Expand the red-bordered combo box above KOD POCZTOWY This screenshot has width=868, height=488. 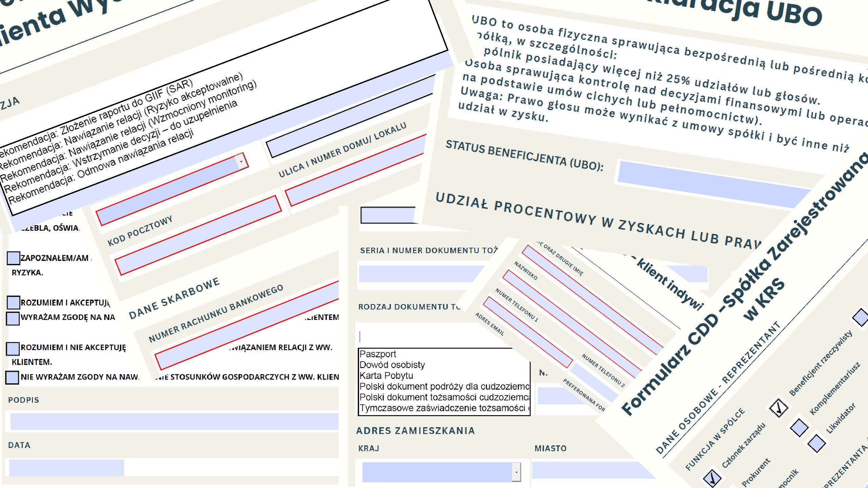pos(241,162)
